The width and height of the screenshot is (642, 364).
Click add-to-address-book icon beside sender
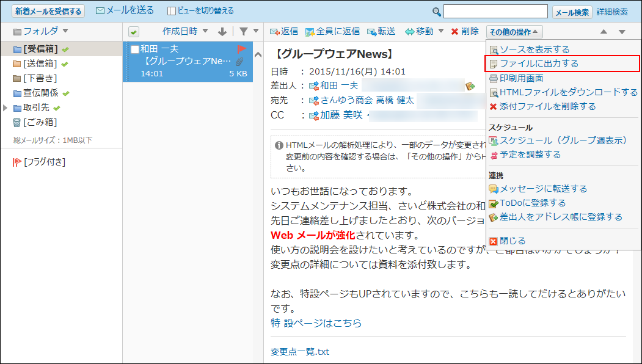(x=470, y=86)
